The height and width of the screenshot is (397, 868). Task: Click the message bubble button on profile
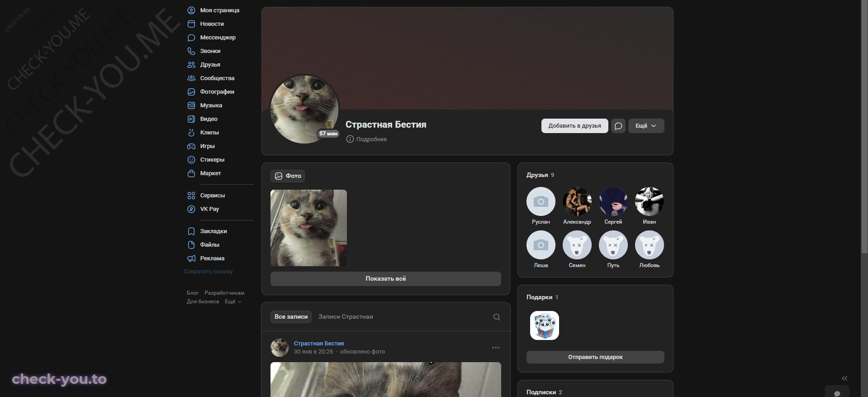tap(618, 126)
